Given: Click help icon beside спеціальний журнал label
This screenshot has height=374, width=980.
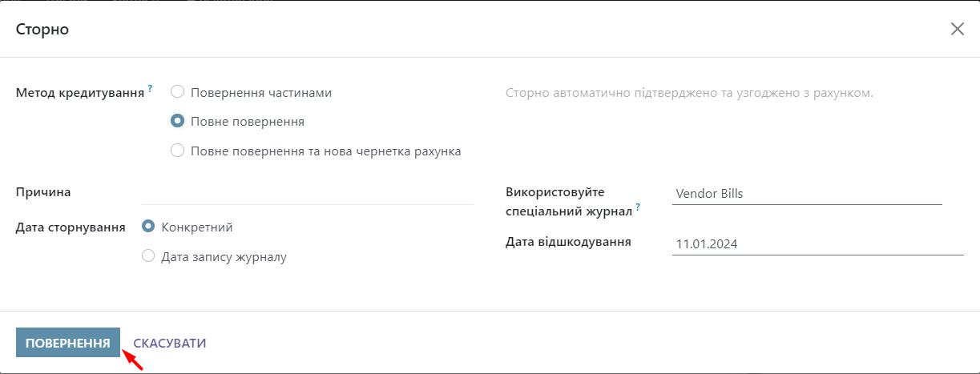Looking at the screenshot, I should click(x=638, y=207).
